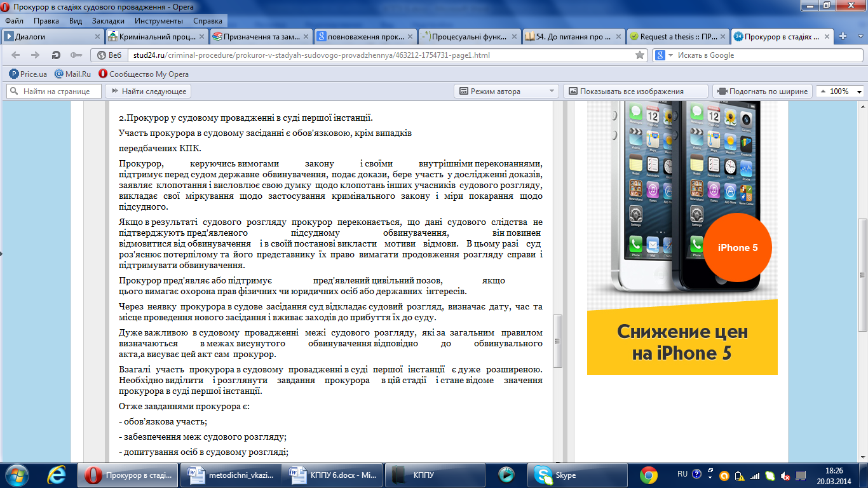Switch to the Процесуальні функ... tab

pyautogui.click(x=470, y=37)
